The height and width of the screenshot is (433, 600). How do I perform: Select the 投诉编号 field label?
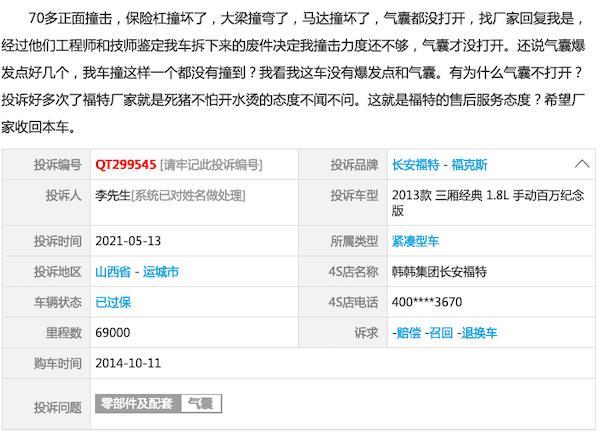click(58, 165)
